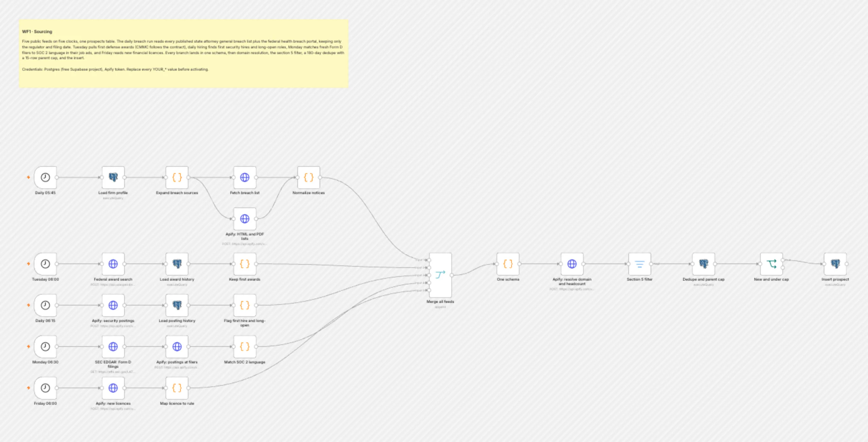Open the Load firm profile Postgres node
Viewport: 868px width, 442px height.
113,177
